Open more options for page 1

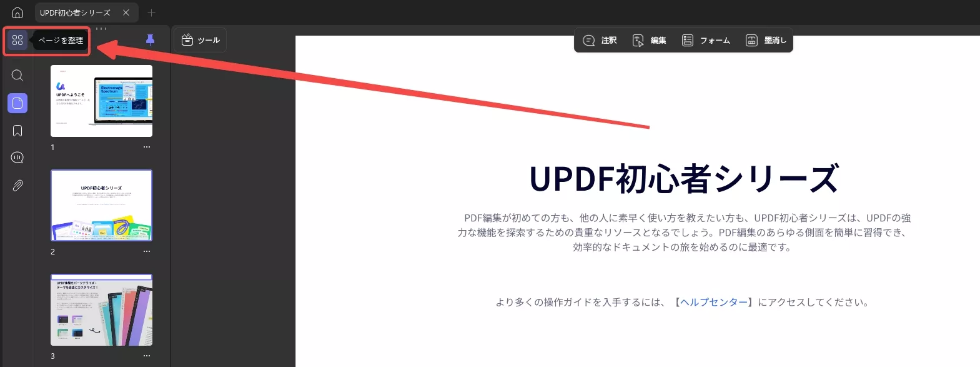pos(147,147)
